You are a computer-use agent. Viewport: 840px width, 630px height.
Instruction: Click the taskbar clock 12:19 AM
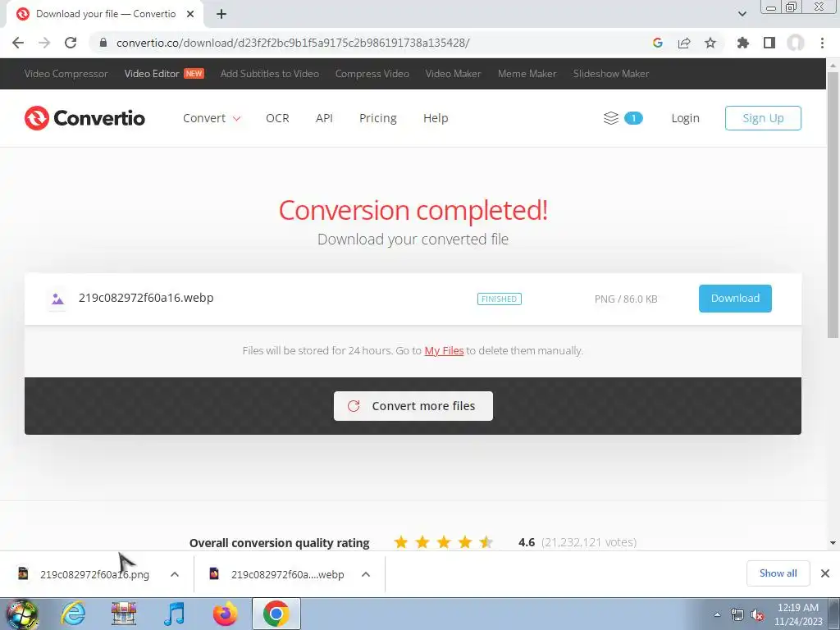pyautogui.click(x=797, y=608)
